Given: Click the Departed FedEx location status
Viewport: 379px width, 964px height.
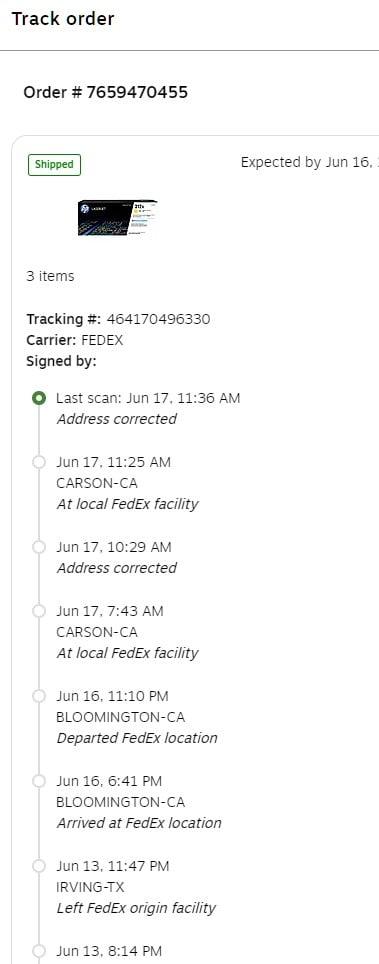Looking at the screenshot, I should click(137, 738).
